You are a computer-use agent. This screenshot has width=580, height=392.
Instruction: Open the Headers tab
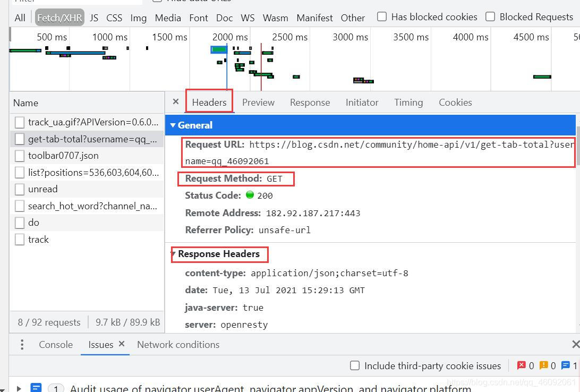pos(209,102)
